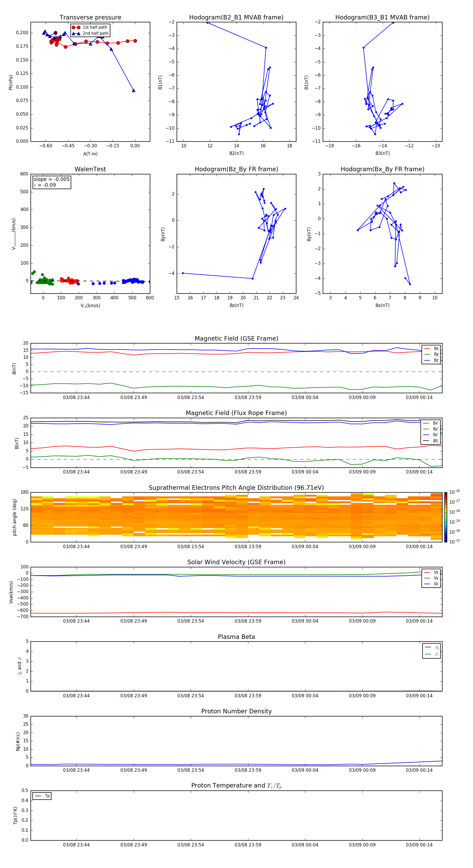Click the '2nd half path' legend entry
Viewport: 473px width, 868px height.
pos(90,33)
